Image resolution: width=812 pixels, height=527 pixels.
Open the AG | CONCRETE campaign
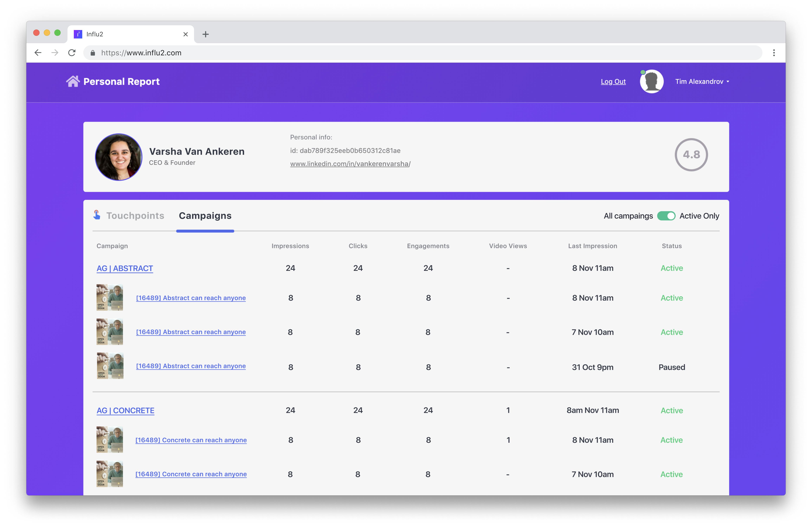click(125, 410)
